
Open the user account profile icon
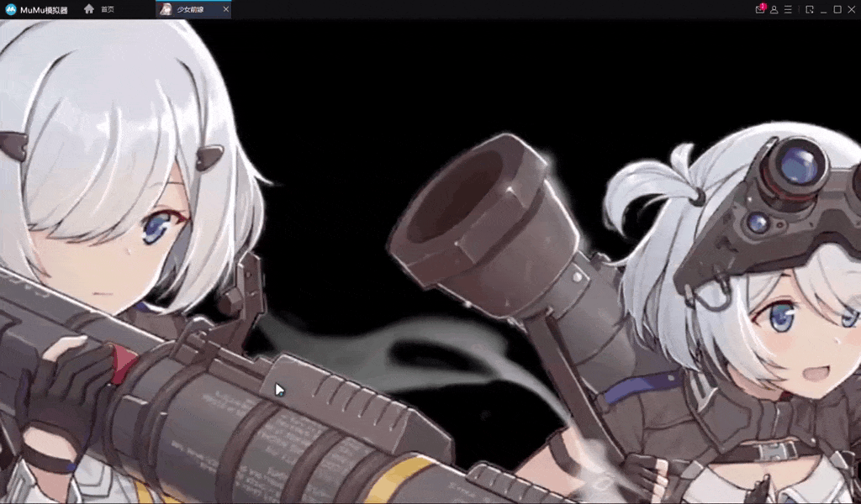(x=774, y=9)
